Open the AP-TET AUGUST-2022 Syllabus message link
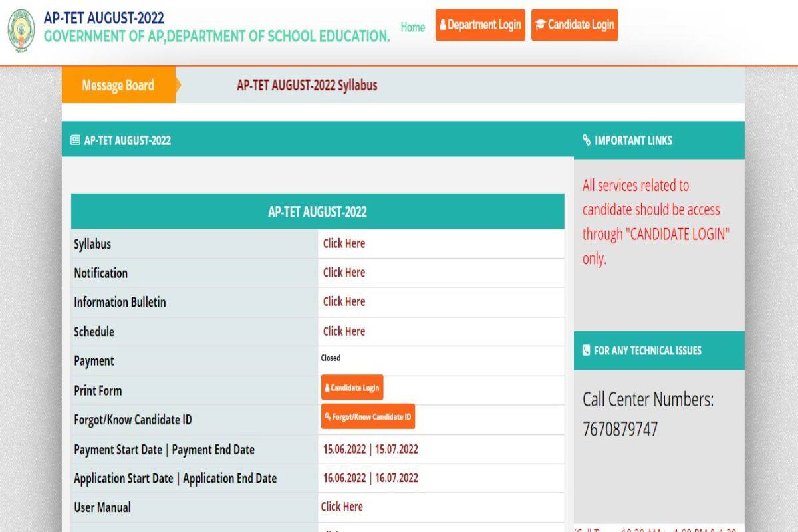798x532 pixels. 307,85
